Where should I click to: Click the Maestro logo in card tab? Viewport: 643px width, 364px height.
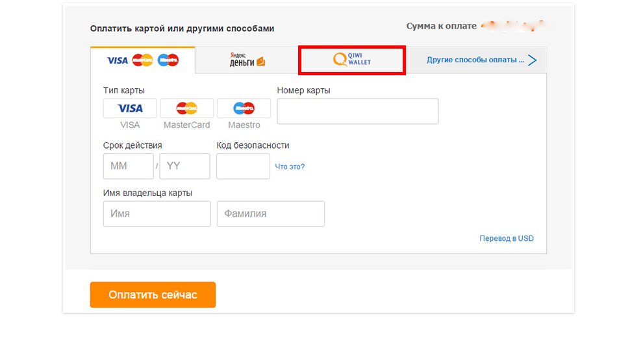click(168, 60)
